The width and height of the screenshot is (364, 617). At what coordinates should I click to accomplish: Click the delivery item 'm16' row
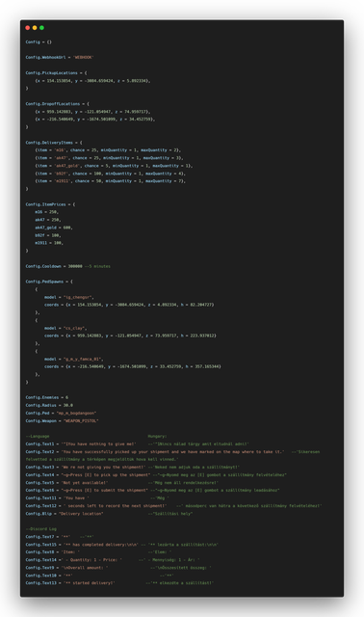coord(108,150)
